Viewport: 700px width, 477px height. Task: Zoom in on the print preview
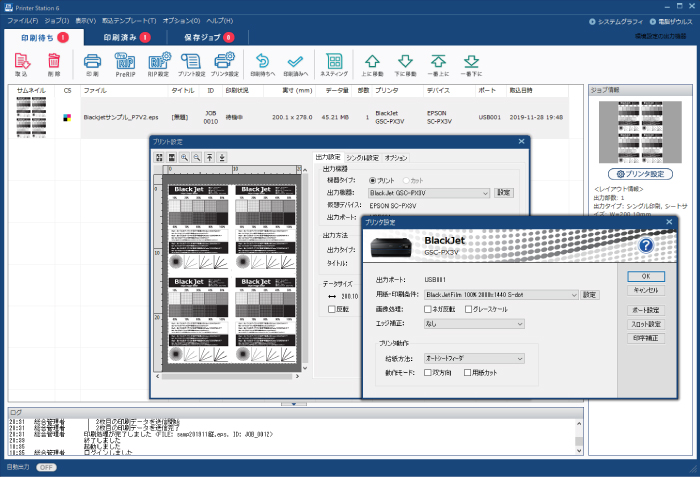(184, 157)
